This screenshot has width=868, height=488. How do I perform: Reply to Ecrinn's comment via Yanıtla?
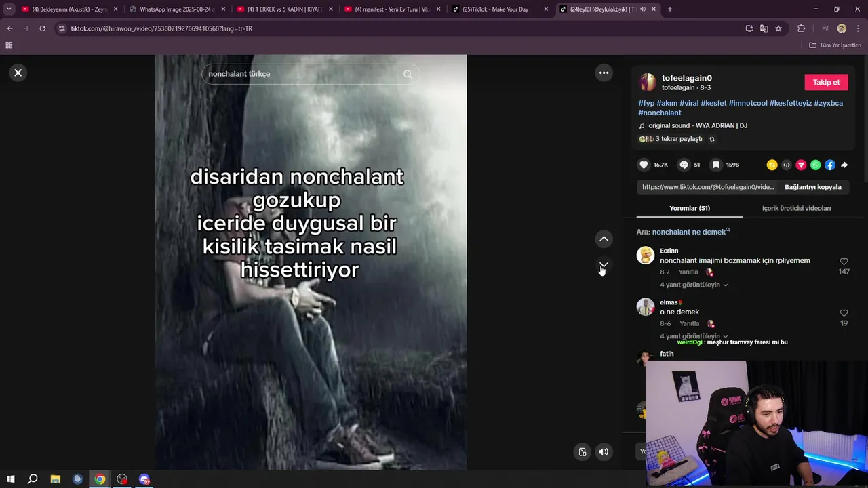point(688,272)
